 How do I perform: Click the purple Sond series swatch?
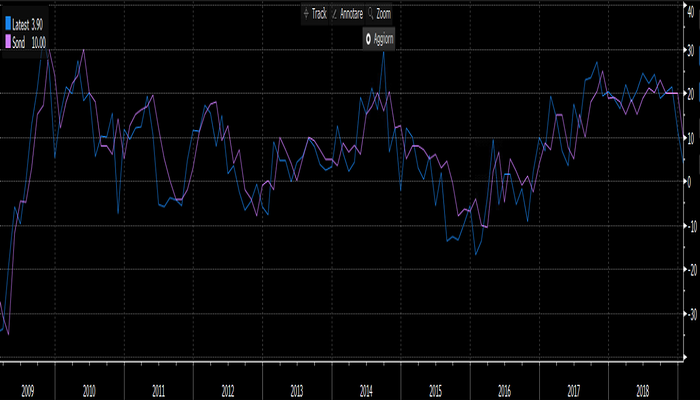[x=8, y=42]
